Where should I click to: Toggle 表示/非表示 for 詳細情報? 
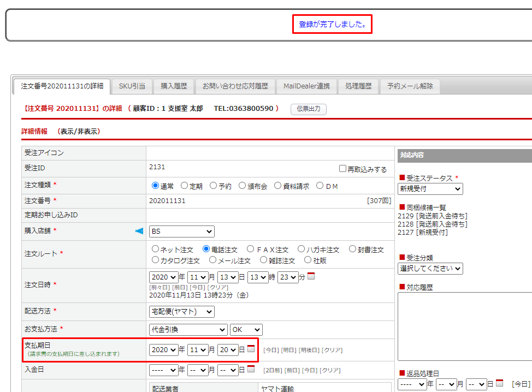click(79, 132)
